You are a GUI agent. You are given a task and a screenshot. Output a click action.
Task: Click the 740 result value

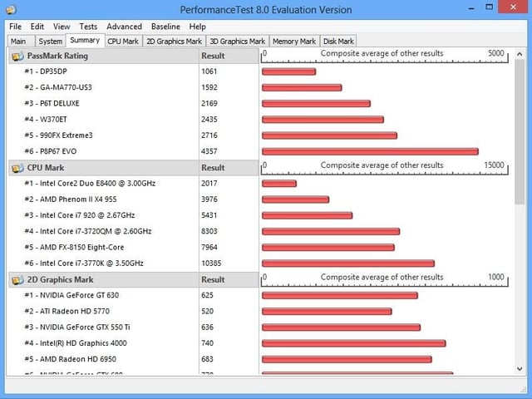(x=207, y=343)
